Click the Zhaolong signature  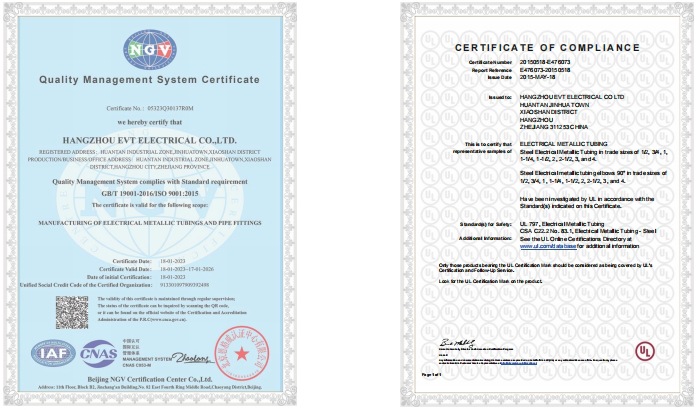[191, 358]
